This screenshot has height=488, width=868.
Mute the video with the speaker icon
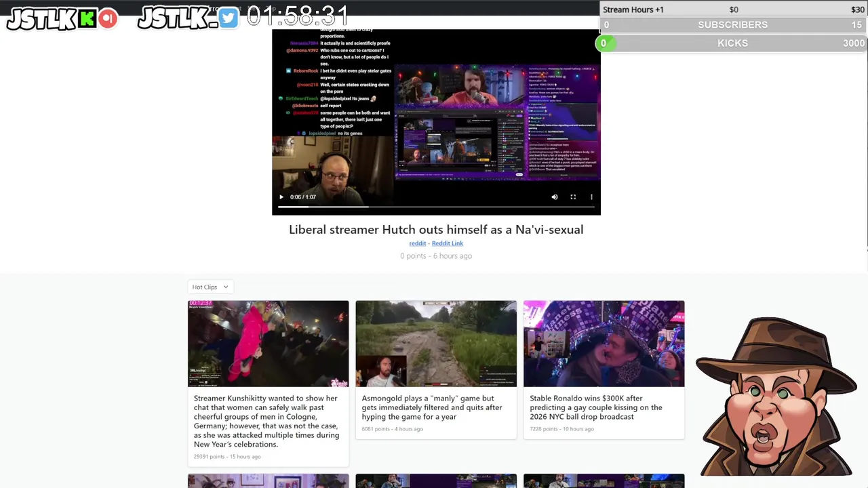tap(555, 197)
